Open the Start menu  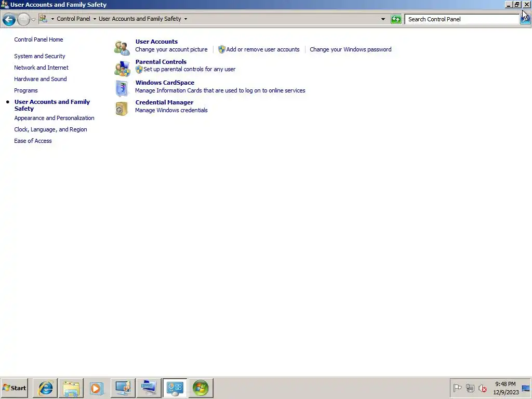click(14, 388)
